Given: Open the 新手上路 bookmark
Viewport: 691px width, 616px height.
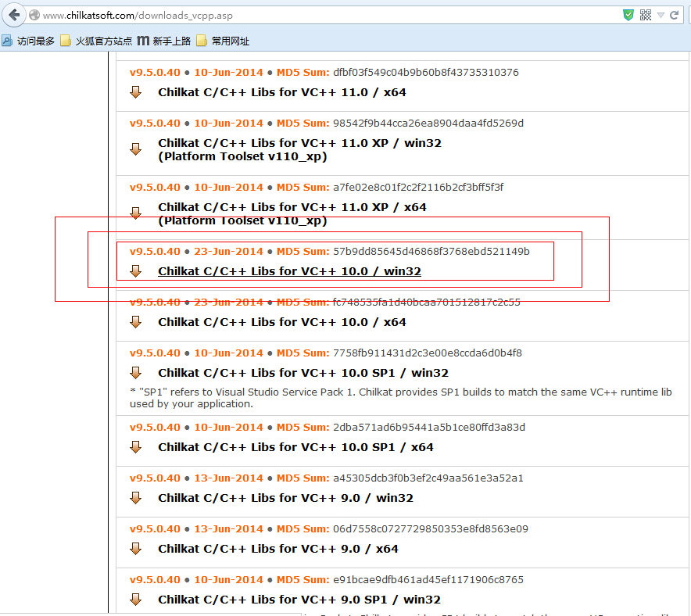Looking at the screenshot, I should [x=163, y=41].
